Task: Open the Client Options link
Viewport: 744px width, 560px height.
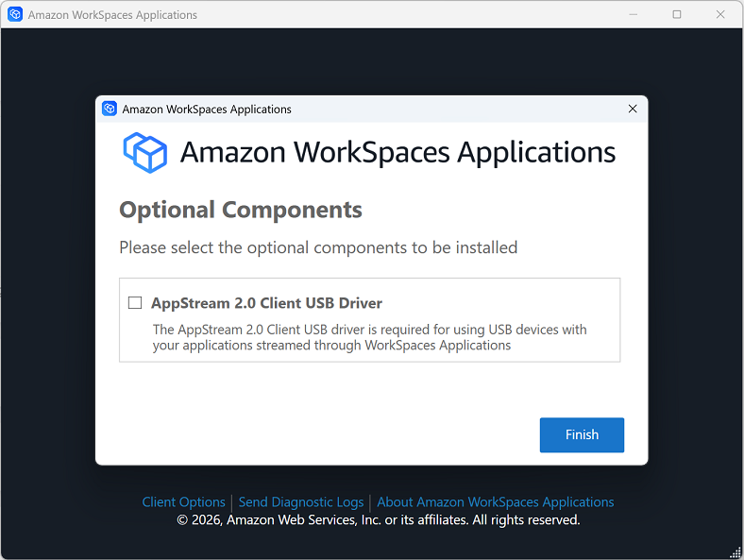Action: coord(183,502)
